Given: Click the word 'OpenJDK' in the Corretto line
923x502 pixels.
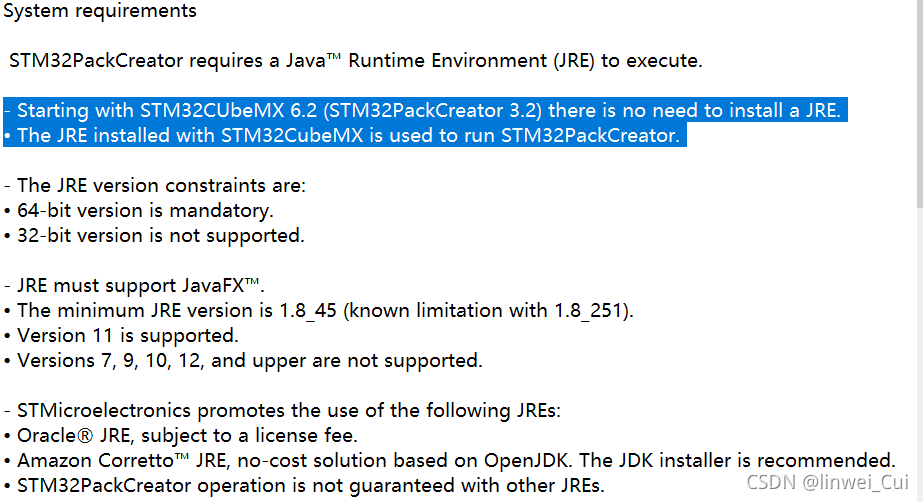Looking at the screenshot, I should coord(526,460).
